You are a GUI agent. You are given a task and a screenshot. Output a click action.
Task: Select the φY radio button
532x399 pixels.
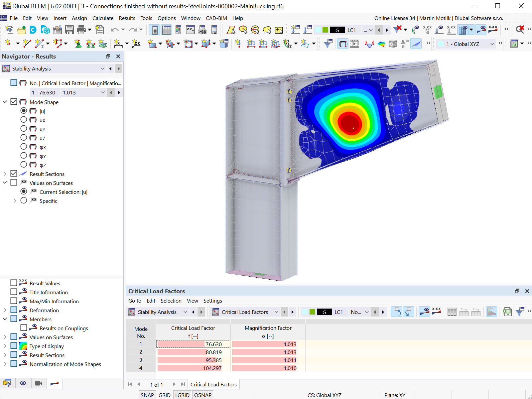tap(24, 156)
